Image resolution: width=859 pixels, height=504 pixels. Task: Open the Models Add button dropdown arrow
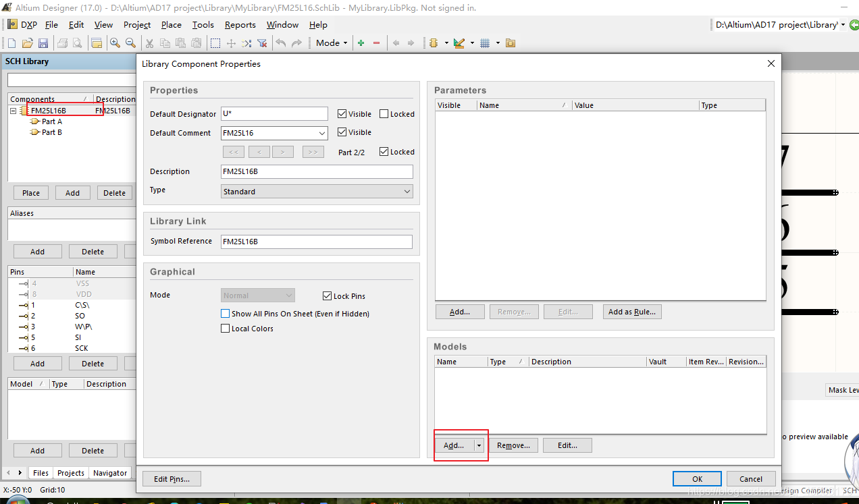[479, 445]
